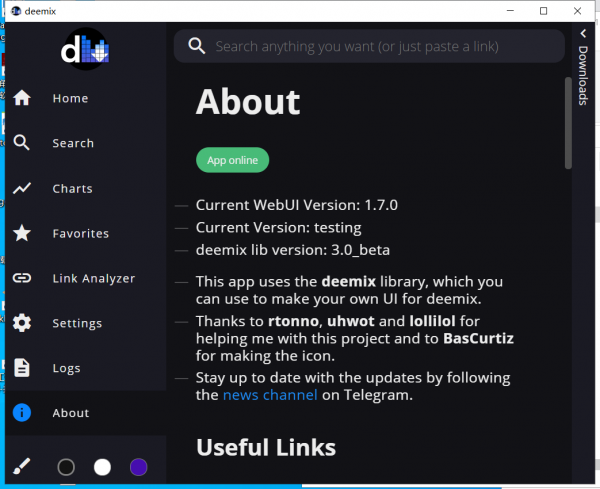The height and width of the screenshot is (489, 600).
Task: Select the purple theme swatch
Action: tap(139, 467)
